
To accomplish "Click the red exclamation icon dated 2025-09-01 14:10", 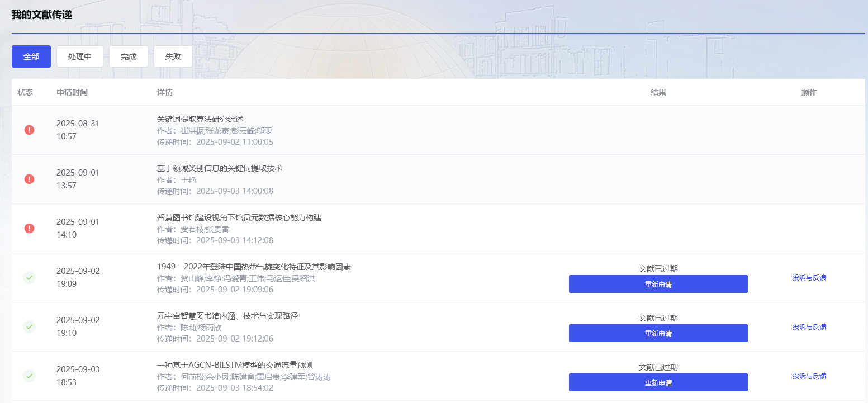I will [29, 228].
